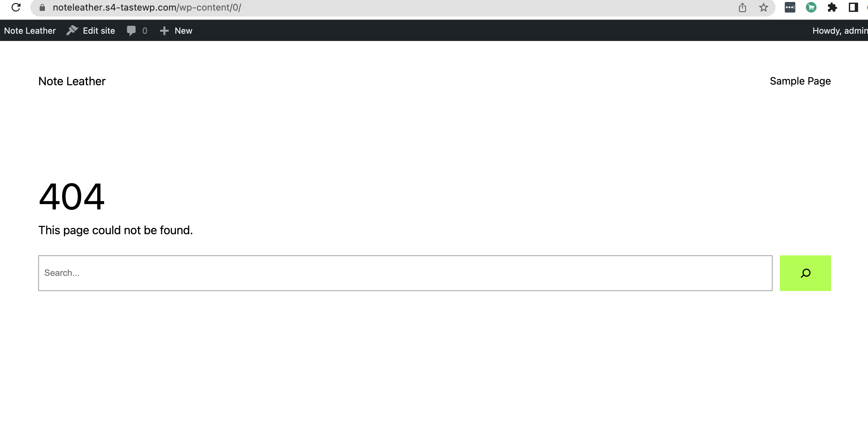Click the Search input field
This screenshot has width=868, height=442.
click(x=405, y=273)
